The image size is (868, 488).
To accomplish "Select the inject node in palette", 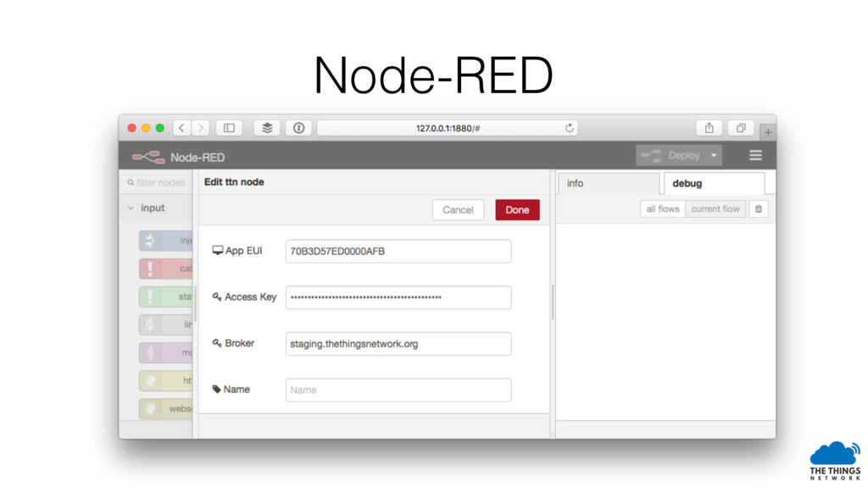I will click(166, 241).
